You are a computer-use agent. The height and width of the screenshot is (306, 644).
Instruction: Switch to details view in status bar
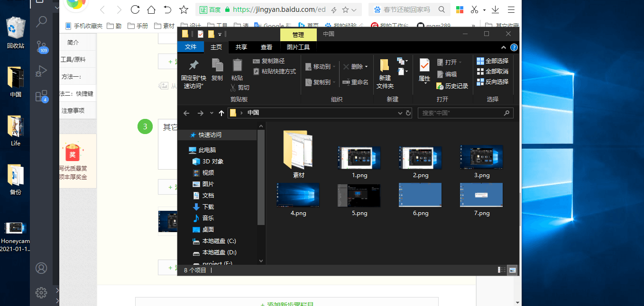coord(501,270)
